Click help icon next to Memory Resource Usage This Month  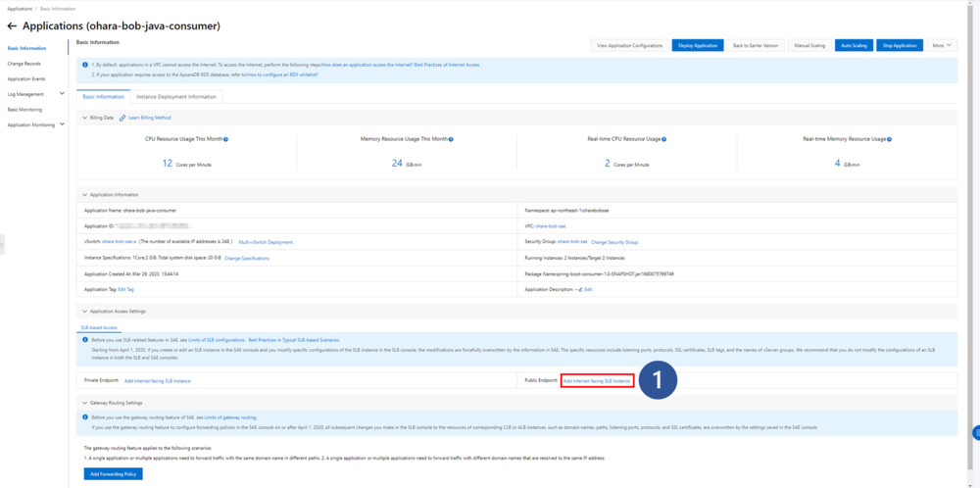coord(451,139)
